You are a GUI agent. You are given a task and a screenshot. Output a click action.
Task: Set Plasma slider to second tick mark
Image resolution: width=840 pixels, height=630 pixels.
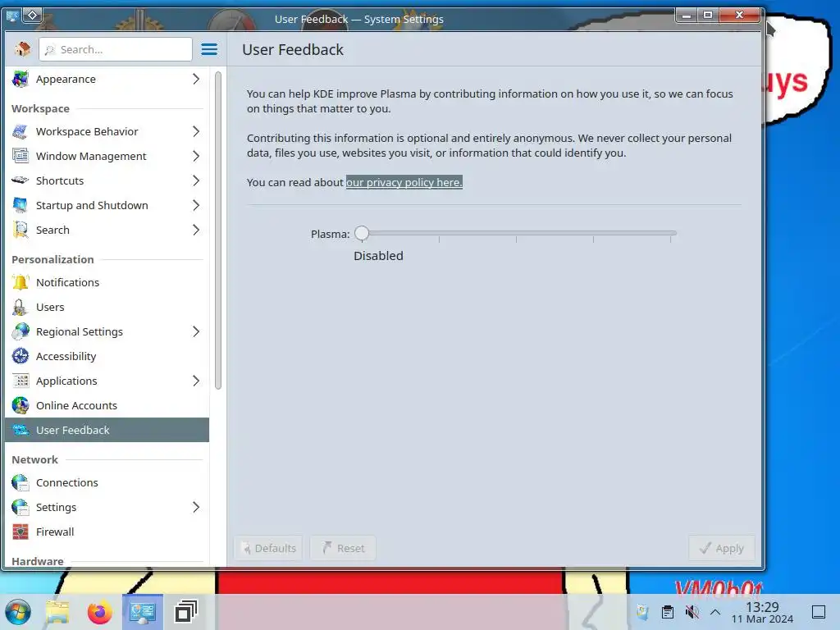(x=440, y=234)
